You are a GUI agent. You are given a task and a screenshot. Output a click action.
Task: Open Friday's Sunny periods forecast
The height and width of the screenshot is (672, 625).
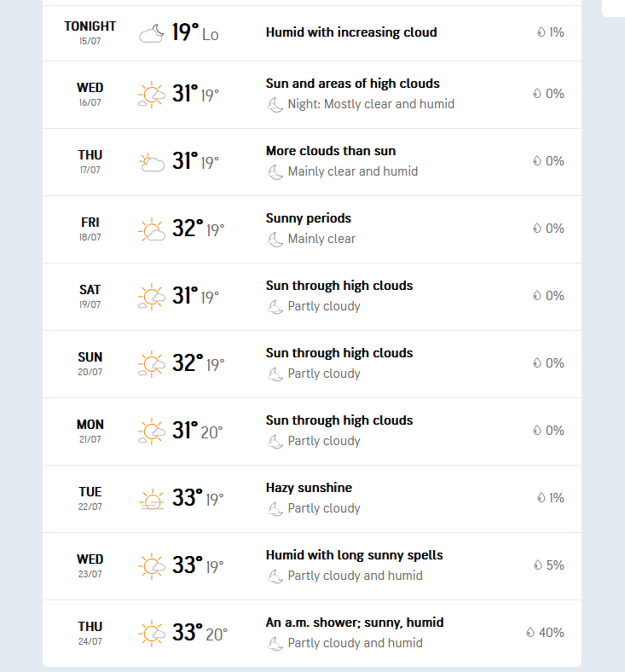click(x=312, y=229)
